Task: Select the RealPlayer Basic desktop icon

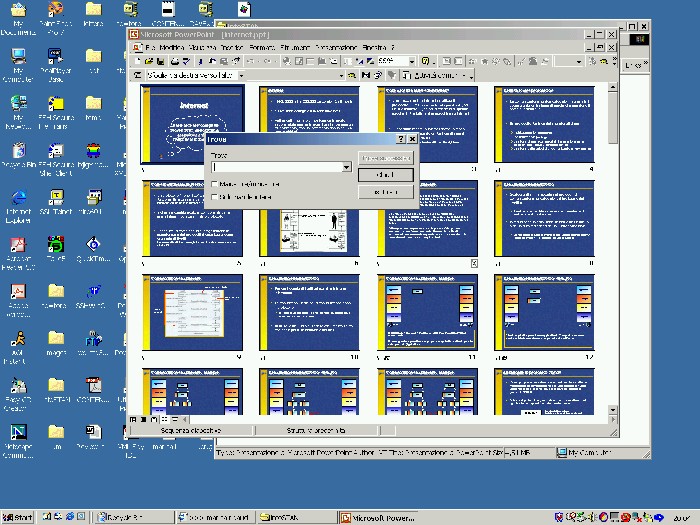Action: click(x=56, y=65)
